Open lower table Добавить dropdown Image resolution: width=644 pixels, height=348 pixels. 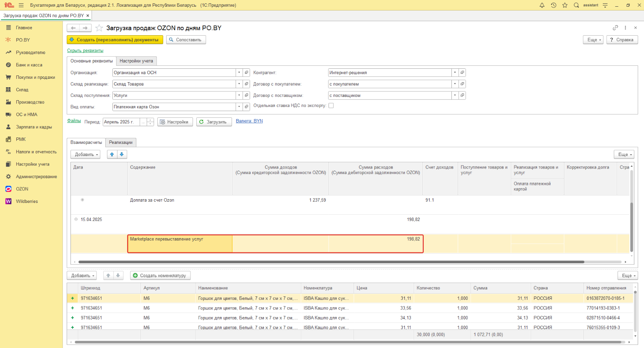point(82,275)
